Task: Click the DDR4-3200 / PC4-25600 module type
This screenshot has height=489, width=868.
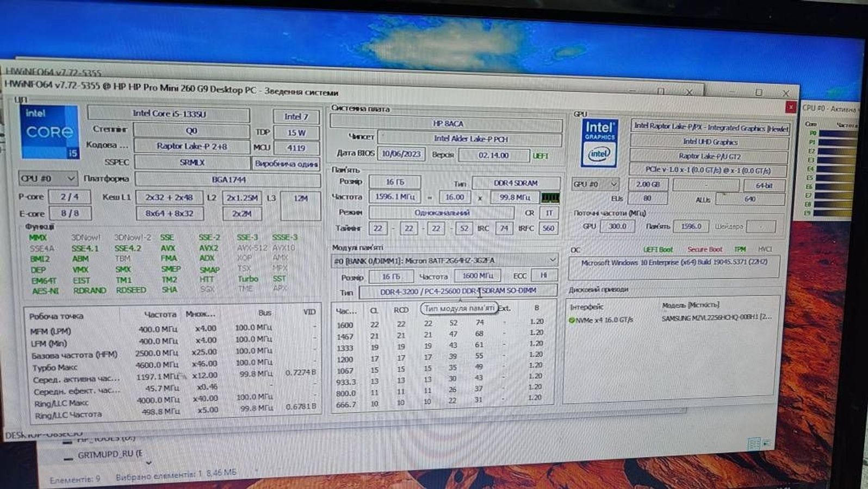Action: (x=458, y=291)
